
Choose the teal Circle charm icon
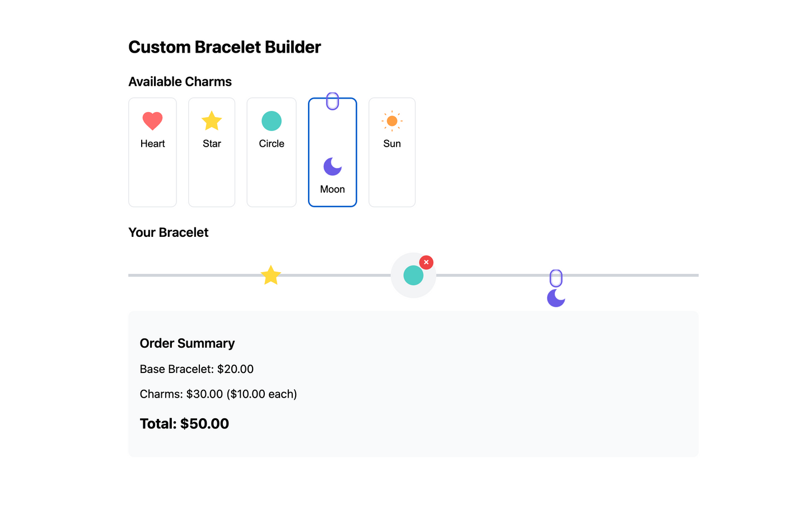272,121
